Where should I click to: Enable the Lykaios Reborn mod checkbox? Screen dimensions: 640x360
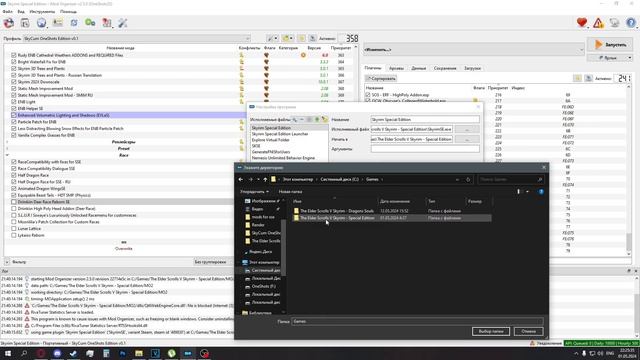click(x=14, y=236)
